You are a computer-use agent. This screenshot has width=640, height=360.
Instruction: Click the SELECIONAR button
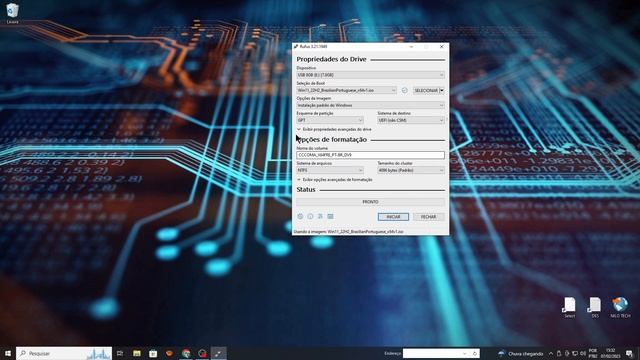[x=426, y=90]
